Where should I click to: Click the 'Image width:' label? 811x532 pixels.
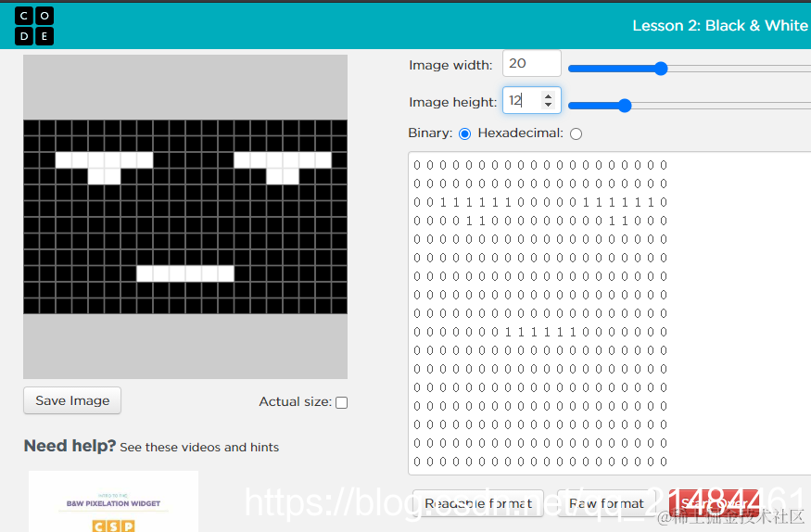pyautogui.click(x=450, y=65)
